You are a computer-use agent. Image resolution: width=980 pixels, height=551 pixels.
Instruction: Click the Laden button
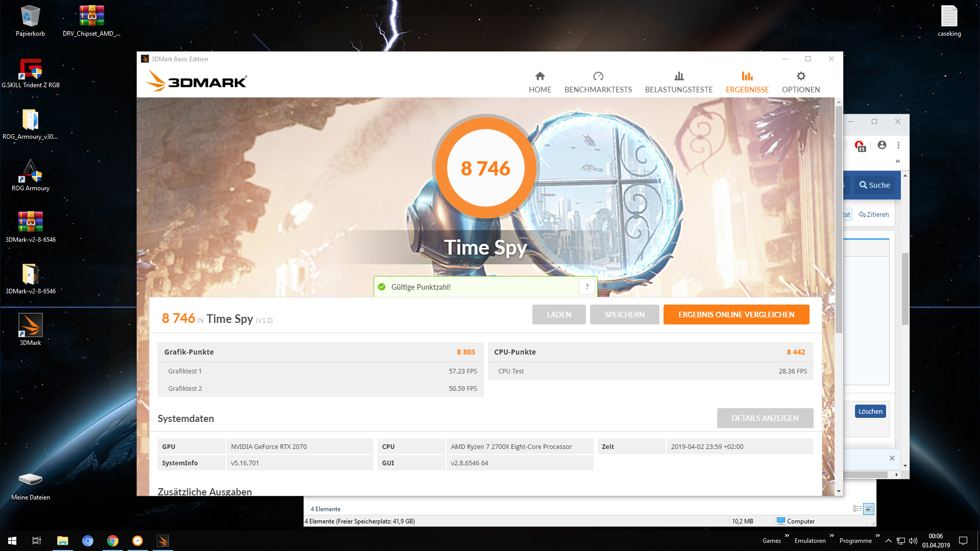coord(558,315)
